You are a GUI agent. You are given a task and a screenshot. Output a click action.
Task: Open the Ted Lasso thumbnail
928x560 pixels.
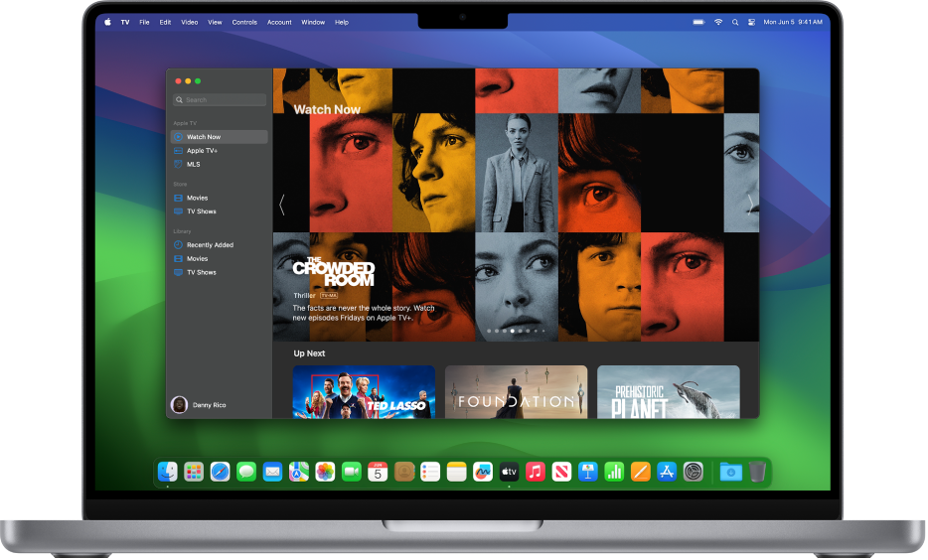point(364,392)
